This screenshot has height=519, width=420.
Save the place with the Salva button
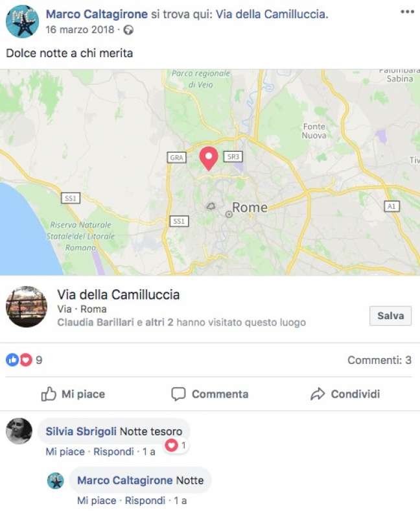[391, 316]
